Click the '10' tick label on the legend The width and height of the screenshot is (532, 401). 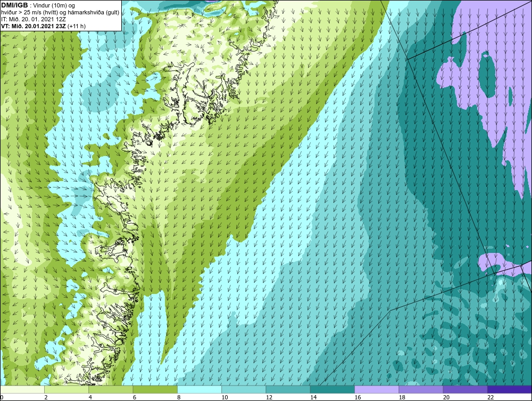tap(225, 398)
